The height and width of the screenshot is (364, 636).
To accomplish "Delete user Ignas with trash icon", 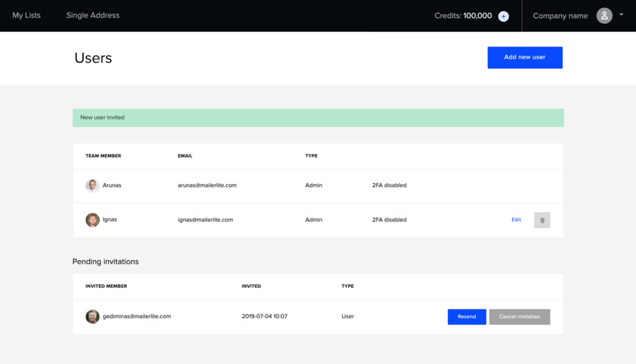I will (x=542, y=220).
